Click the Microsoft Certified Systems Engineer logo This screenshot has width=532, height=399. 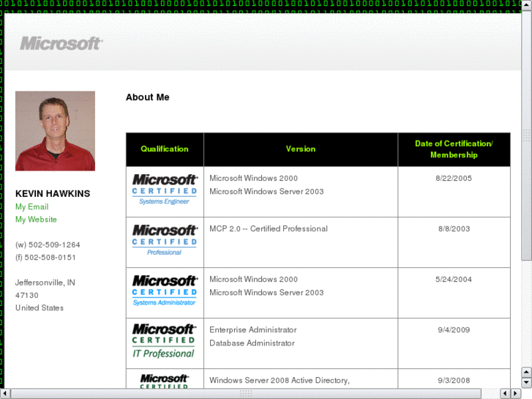click(x=165, y=190)
